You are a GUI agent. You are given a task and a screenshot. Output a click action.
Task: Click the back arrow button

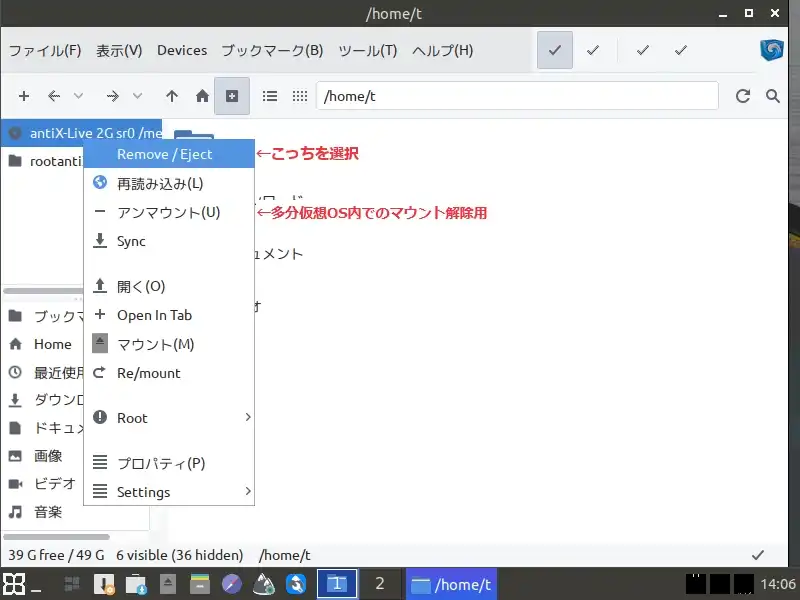(54, 96)
